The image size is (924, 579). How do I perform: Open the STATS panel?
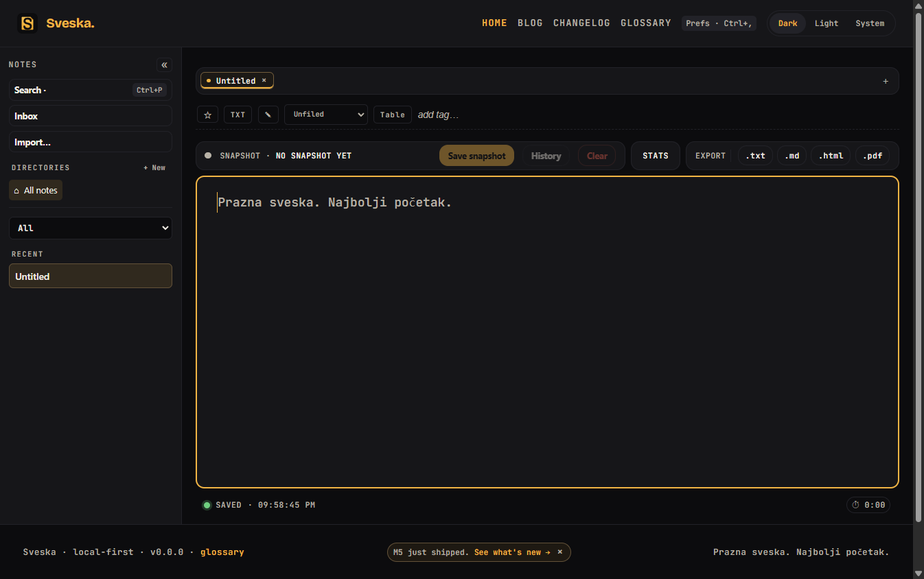(656, 156)
